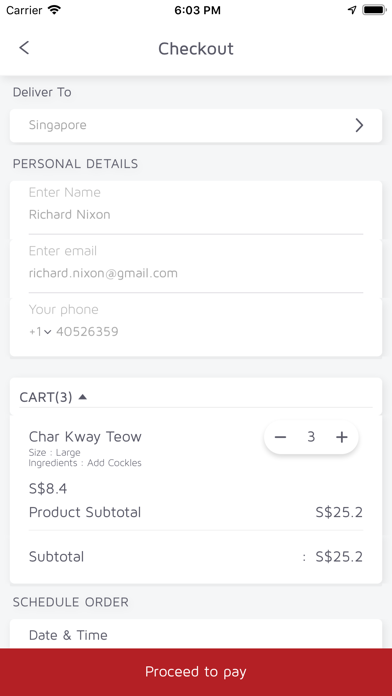This screenshot has height=696, width=392.
Task: Tap the CART(3) header label
Action: coord(46,397)
